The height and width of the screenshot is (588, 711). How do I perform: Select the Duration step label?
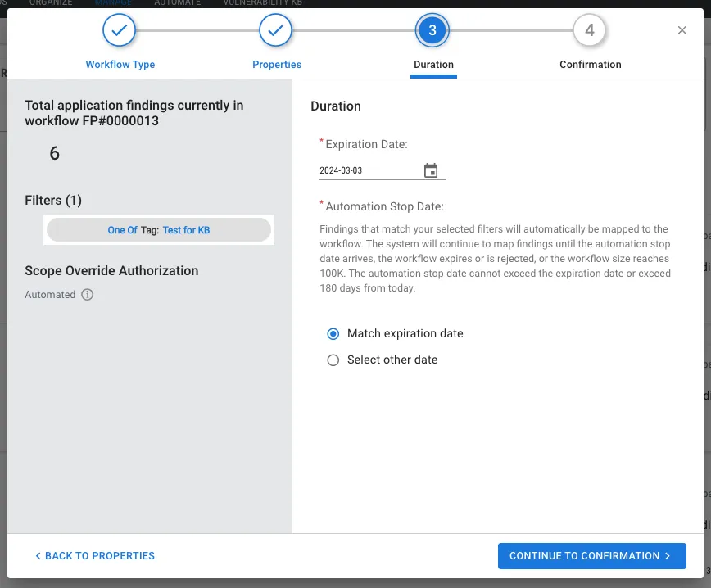click(x=433, y=65)
